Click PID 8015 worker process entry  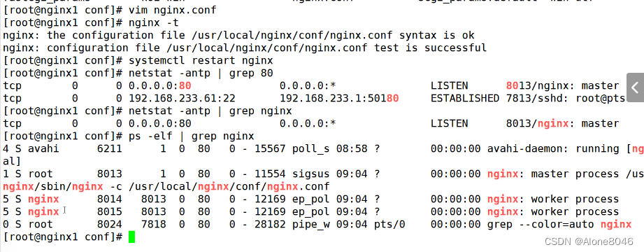109,212
